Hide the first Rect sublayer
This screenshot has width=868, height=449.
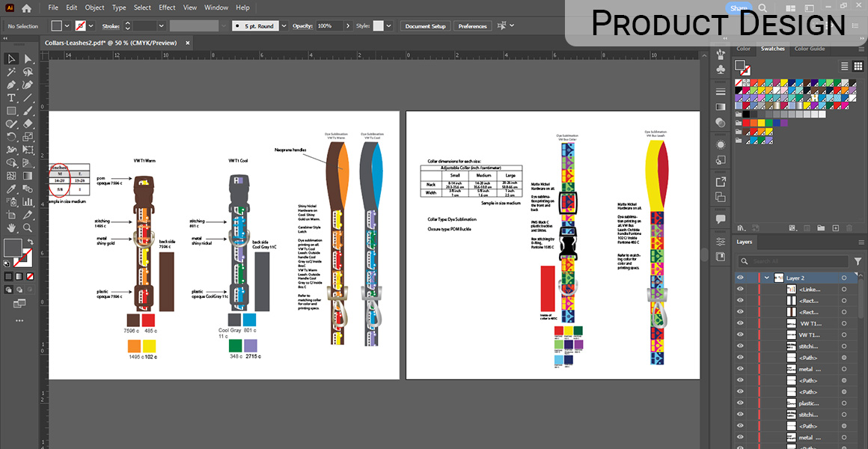coord(740,301)
